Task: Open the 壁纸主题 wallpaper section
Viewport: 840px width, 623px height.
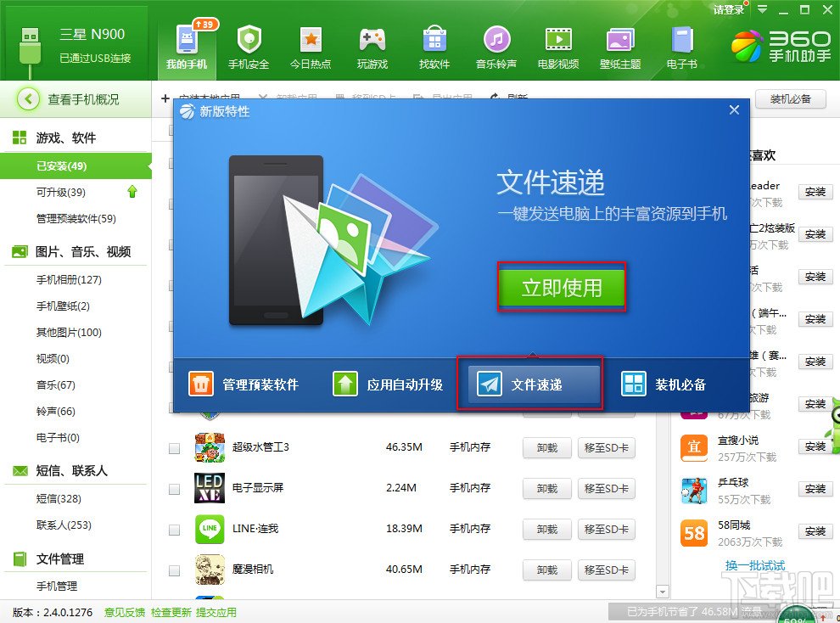Action: 619,44
